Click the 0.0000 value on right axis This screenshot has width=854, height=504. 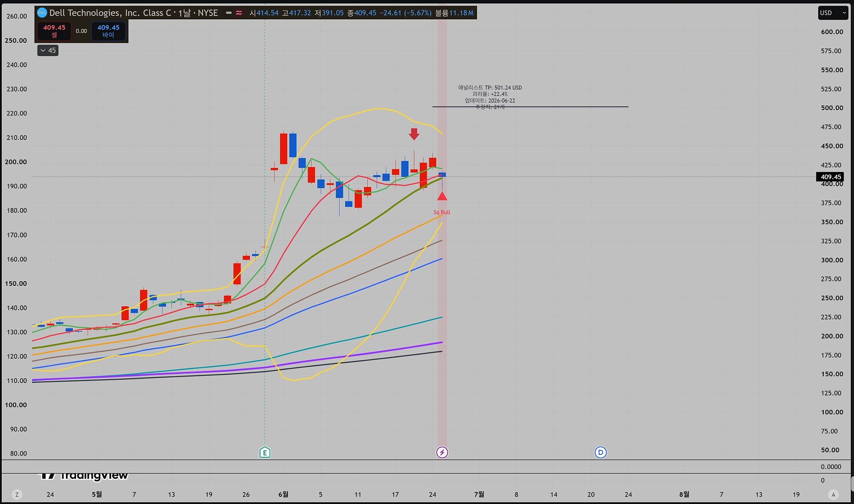pyautogui.click(x=831, y=467)
